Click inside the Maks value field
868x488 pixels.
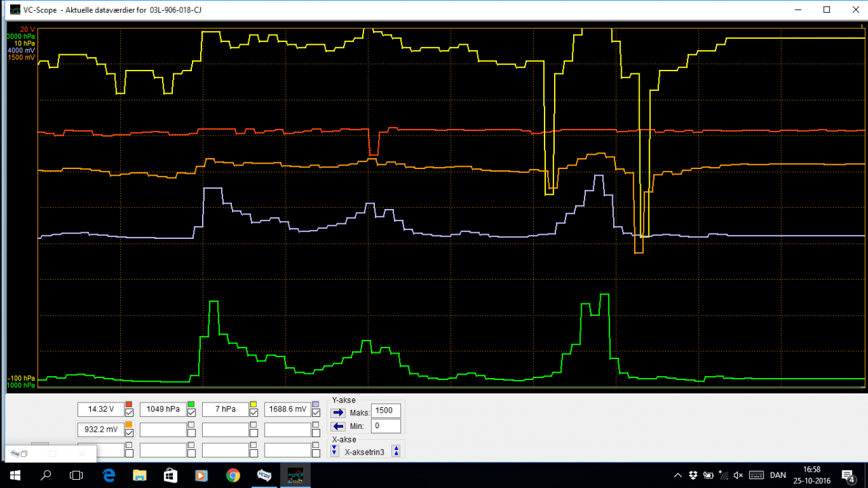click(384, 411)
